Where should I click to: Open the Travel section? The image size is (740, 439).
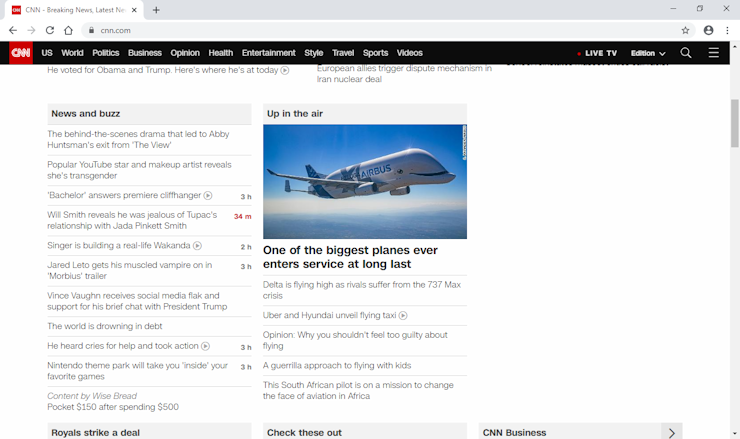(343, 53)
